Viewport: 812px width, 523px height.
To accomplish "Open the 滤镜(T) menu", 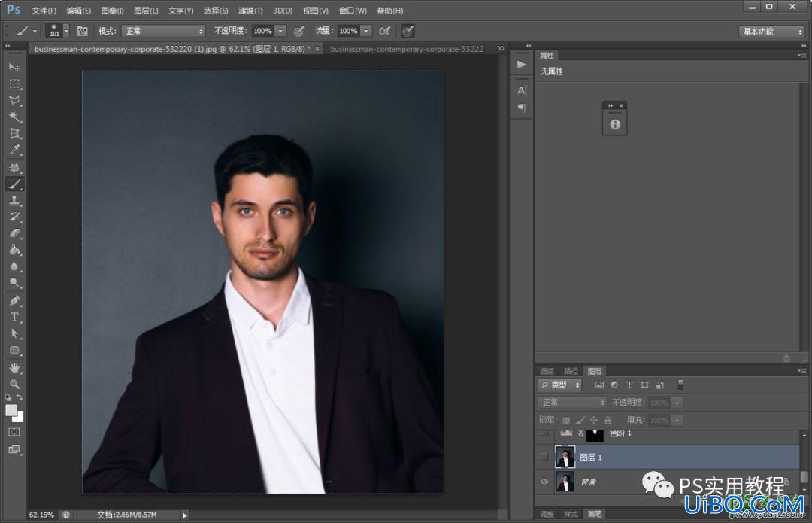I will click(250, 11).
